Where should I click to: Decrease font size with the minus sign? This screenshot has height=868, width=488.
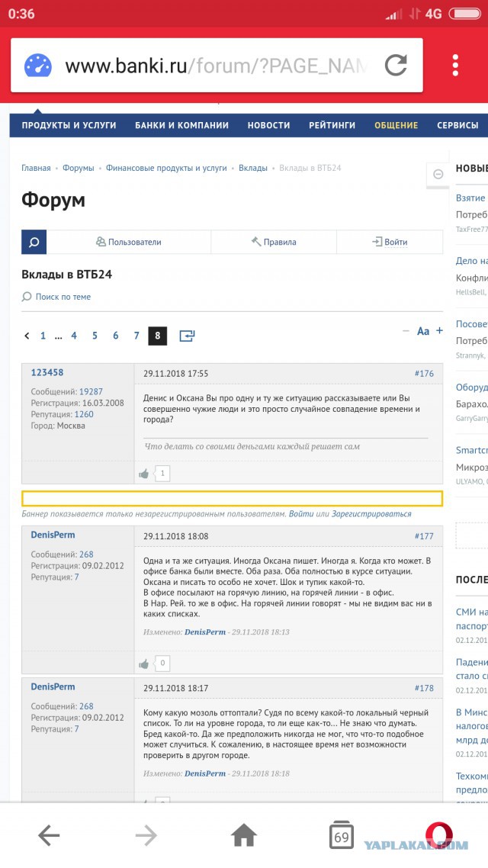click(x=406, y=330)
